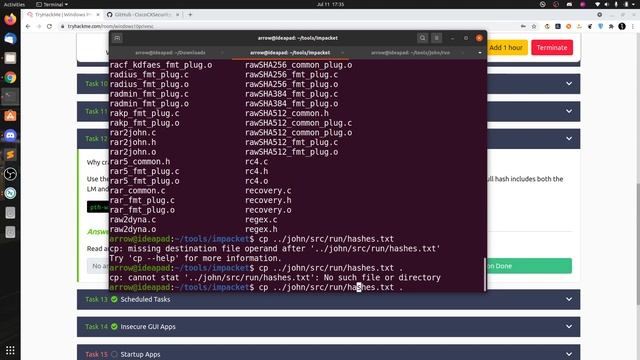The image size is (640, 360).
Task: Click the Task 14 Insecure GUI Apps header
Action: (329, 327)
